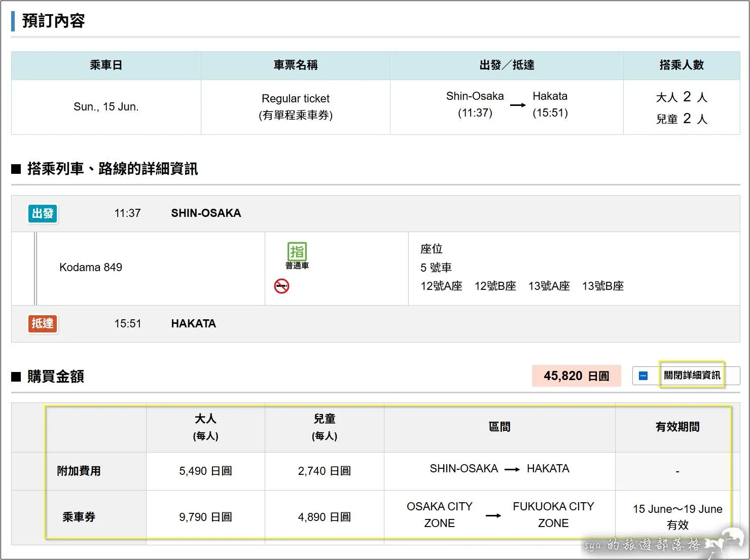Click the SHIN-OSAKA station name
This screenshot has width=750, height=560.
(x=206, y=213)
